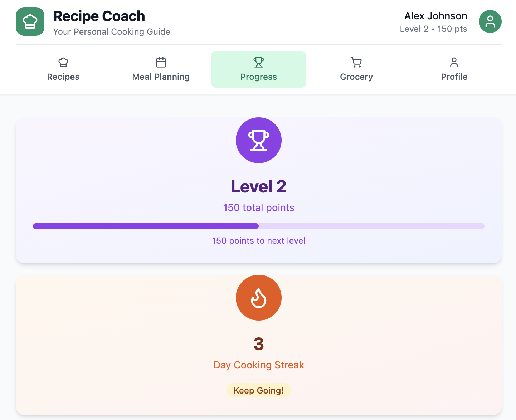Screen dimensions: 516x420
Task: Click the person icon above Profile
Action: click(x=454, y=62)
